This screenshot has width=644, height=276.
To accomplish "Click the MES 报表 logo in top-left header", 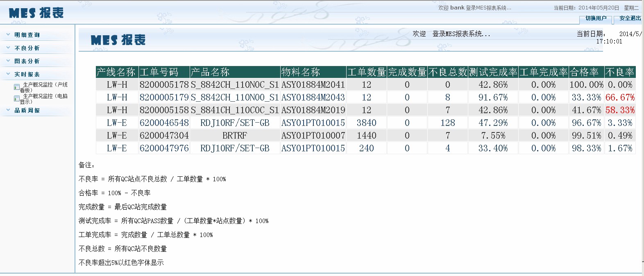I will coord(36,13).
